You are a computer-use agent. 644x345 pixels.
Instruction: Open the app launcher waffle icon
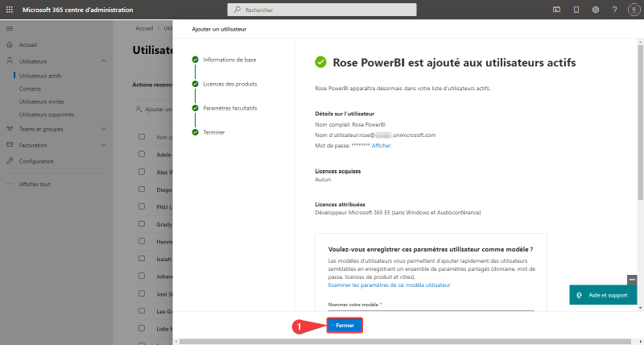(x=10, y=10)
